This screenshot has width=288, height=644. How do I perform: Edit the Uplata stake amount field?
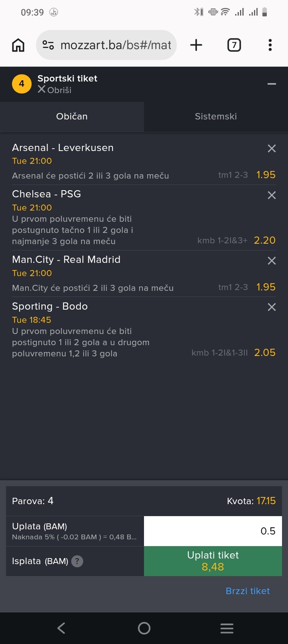[213, 531]
